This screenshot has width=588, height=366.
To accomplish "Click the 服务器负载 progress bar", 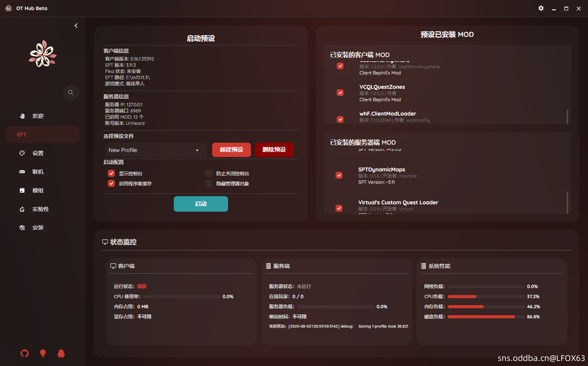I will pos(336,307).
